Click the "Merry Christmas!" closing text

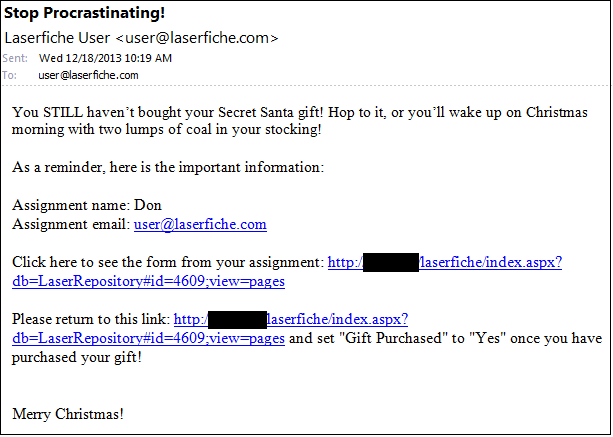tap(68, 414)
